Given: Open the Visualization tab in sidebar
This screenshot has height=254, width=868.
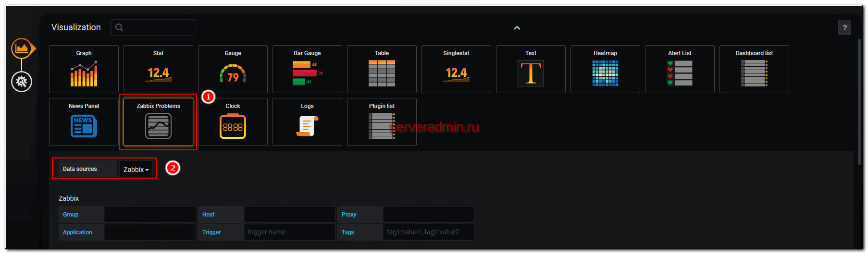Looking at the screenshot, I should pyautogui.click(x=22, y=48).
